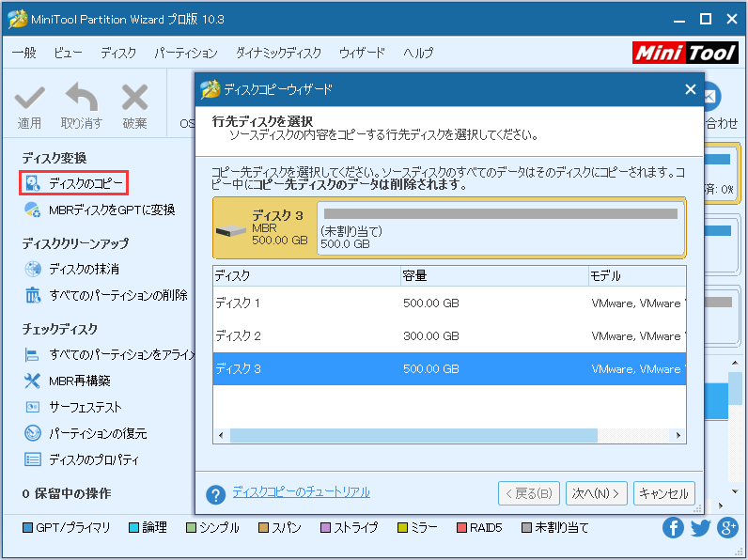Click the main window scroll-down arrow
This screenshot has width=748, height=560.
tap(735, 491)
